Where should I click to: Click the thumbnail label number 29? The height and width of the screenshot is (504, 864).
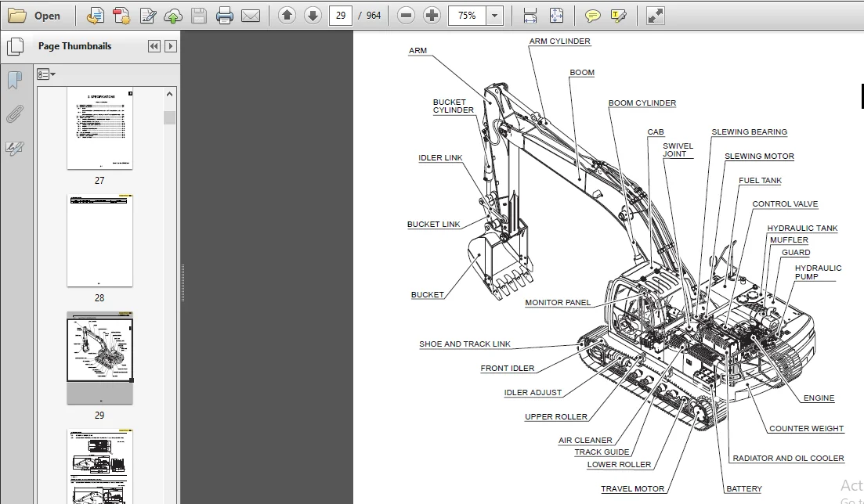tap(99, 416)
